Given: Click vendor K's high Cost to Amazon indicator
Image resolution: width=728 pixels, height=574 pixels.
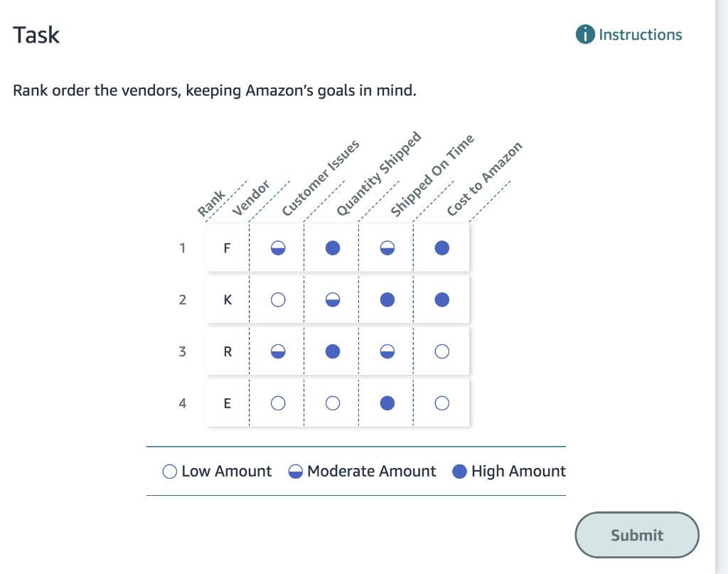Looking at the screenshot, I should tap(441, 299).
